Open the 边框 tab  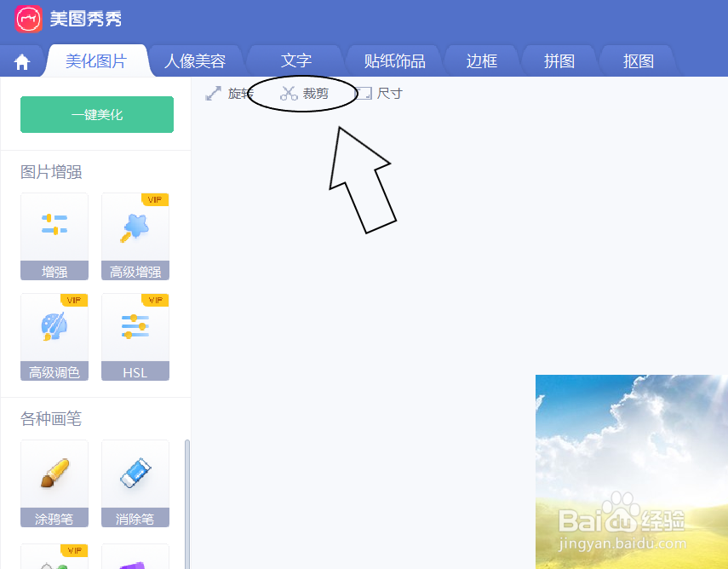(482, 60)
